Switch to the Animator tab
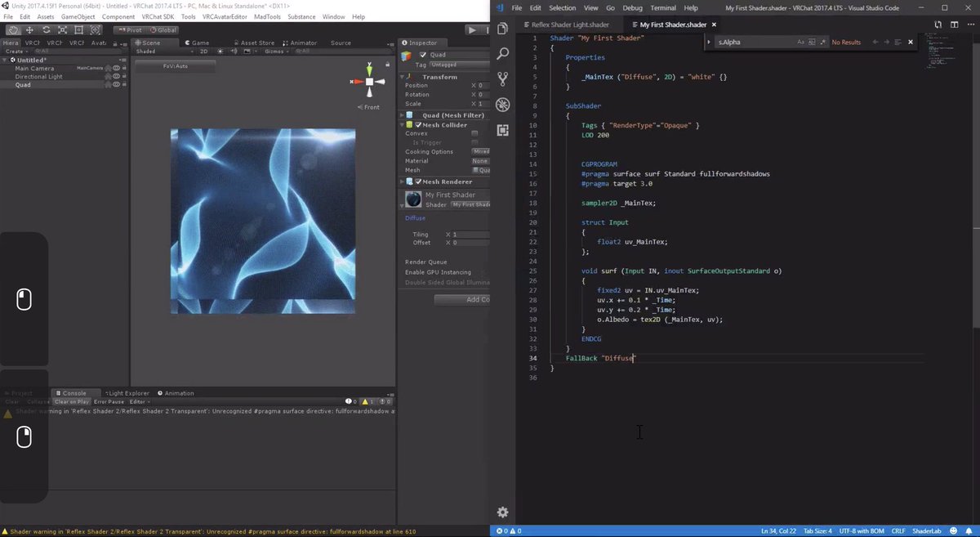The image size is (980, 537). tap(299, 43)
